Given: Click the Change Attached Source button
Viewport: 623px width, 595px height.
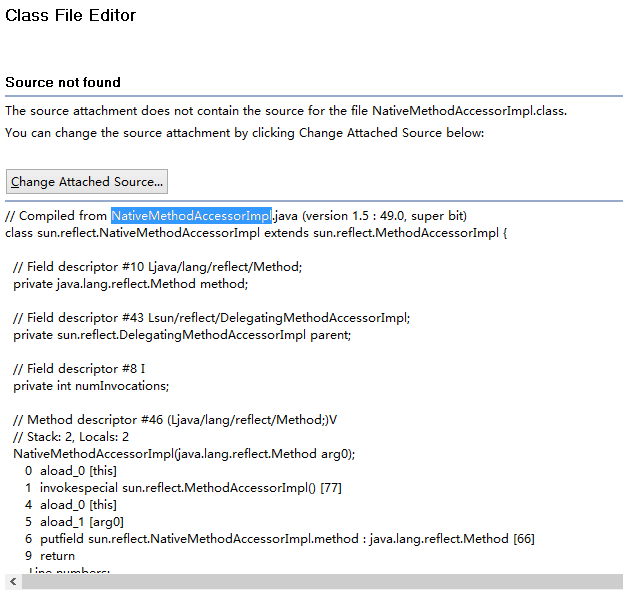Looking at the screenshot, I should pos(87,182).
